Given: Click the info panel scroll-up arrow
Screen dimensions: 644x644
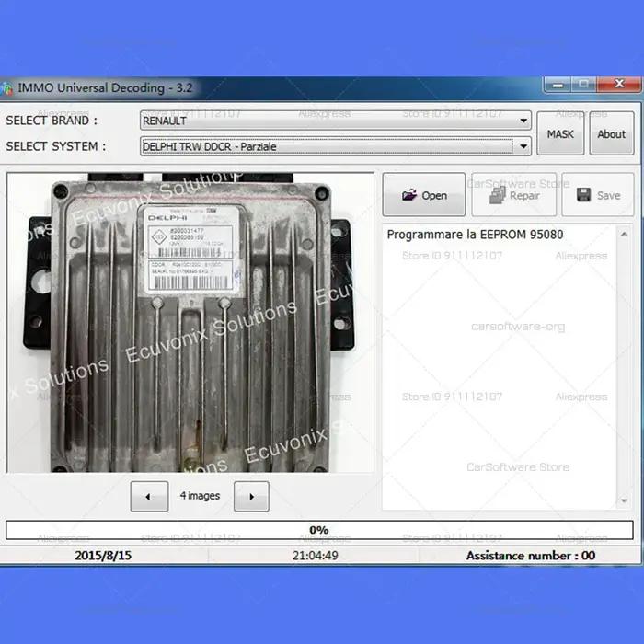Looking at the screenshot, I should [x=624, y=234].
